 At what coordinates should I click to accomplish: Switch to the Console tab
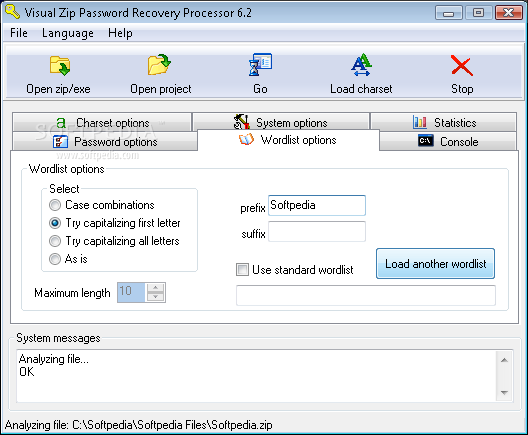coord(448,141)
